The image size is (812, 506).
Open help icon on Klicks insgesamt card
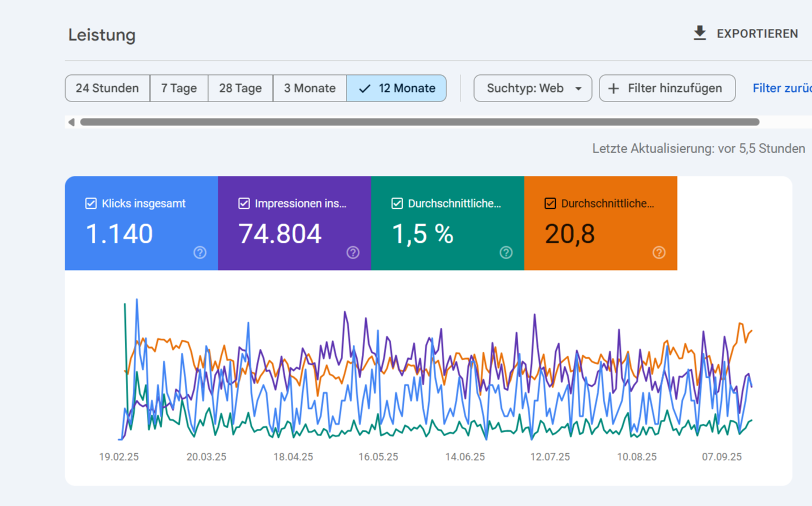(200, 252)
